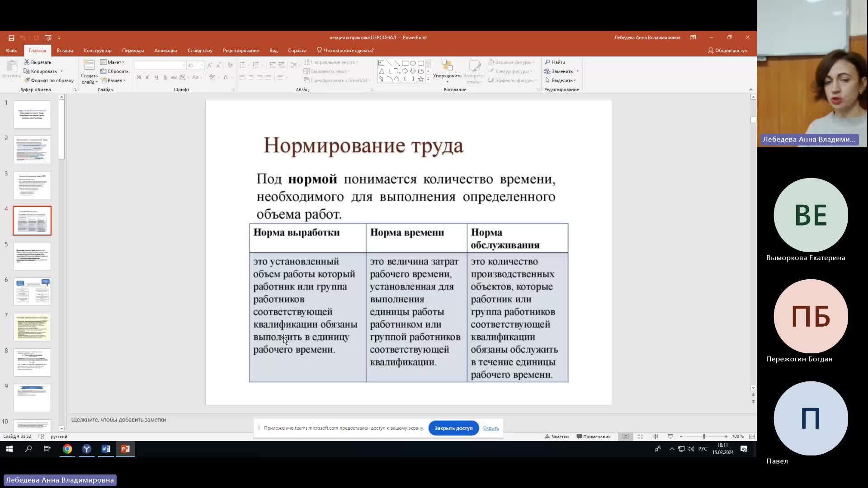
Task: Open the Transitions (Переходы) tab
Action: click(x=133, y=51)
